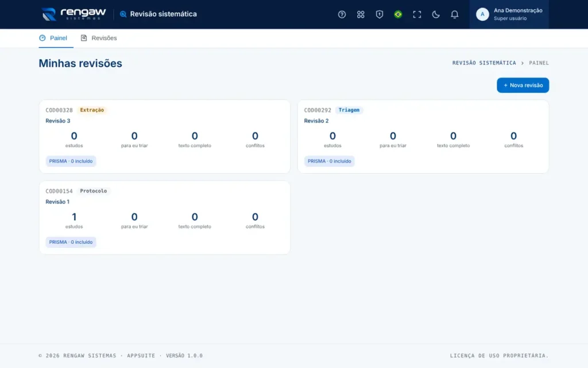Viewport: 588px width, 368px height.
Task: Click the Triagem status badge
Action: pos(349,110)
